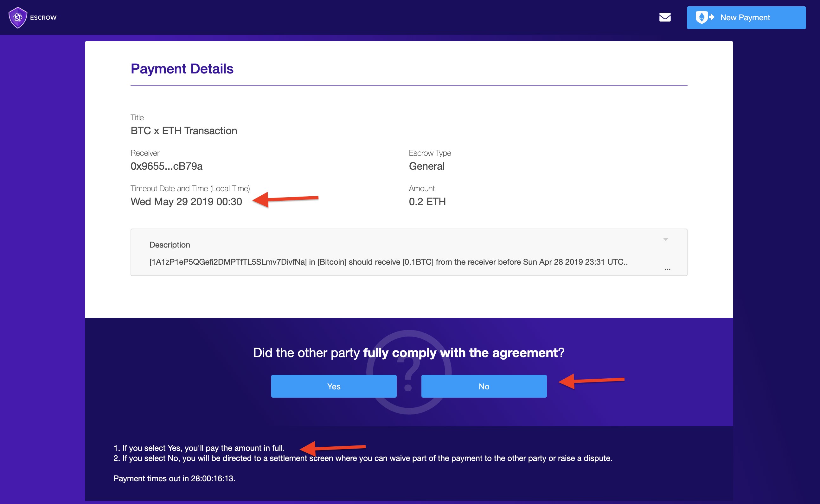This screenshot has width=820, height=504.
Task: Click the description text with Bitcoin address
Action: coord(388,262)
